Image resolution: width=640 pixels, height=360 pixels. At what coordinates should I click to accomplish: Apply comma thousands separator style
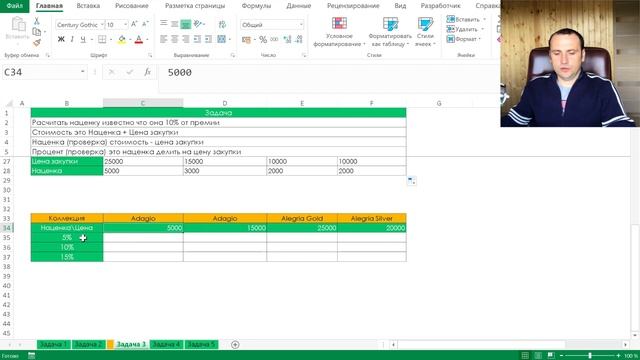(274, 40)
